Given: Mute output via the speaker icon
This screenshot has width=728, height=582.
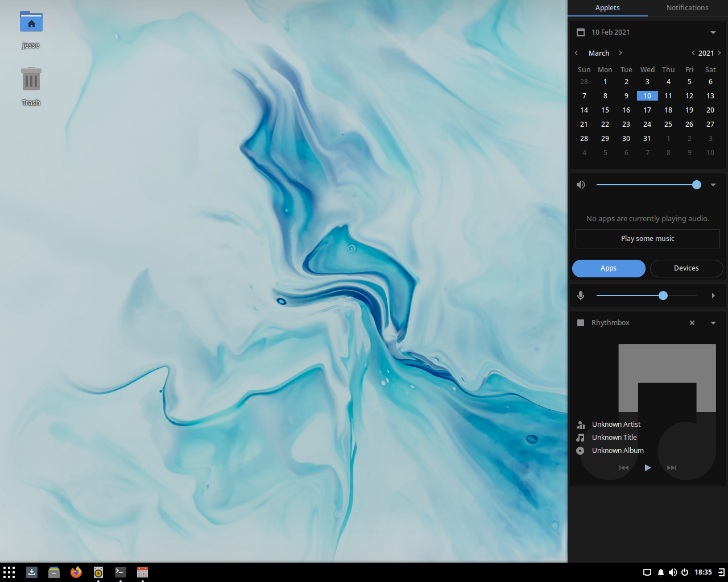Looking at the screenshot, I should [581, 185].
